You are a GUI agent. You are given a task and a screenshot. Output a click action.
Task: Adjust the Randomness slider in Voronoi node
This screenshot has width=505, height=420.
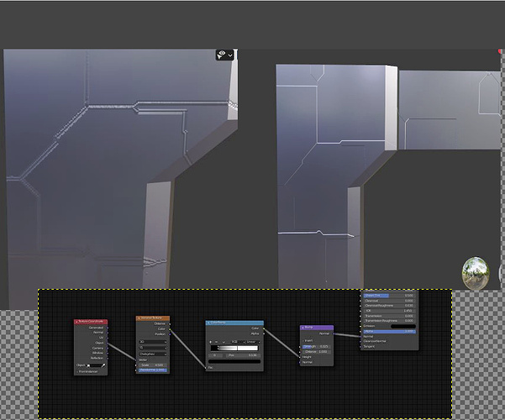point(153,370)
